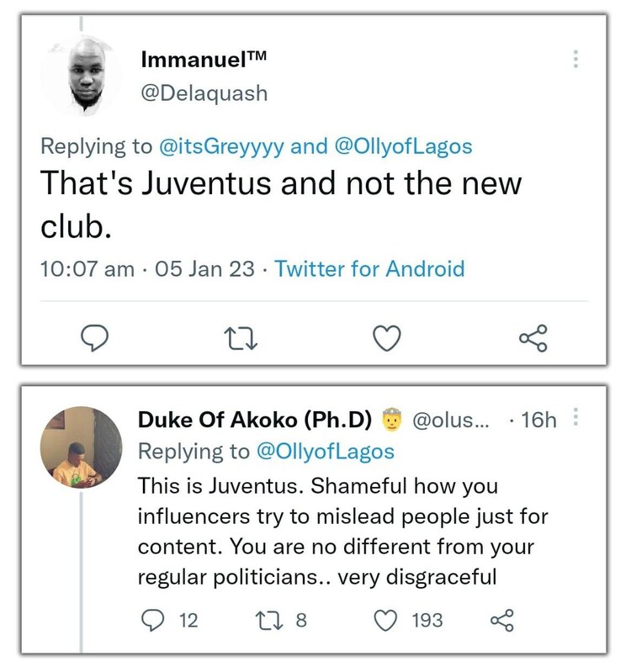Click the 10:07 am tweet timestamp
631x672 pixels.
click(87, 269)
